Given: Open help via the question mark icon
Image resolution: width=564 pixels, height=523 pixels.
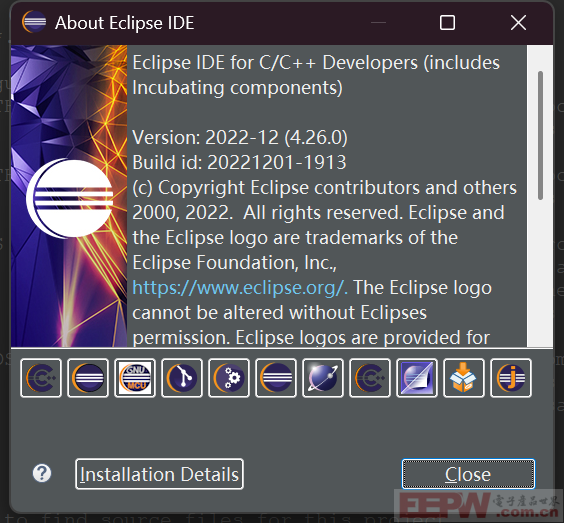Looking at the screenshot, I should pyautogui.click(x=42, y=473).
